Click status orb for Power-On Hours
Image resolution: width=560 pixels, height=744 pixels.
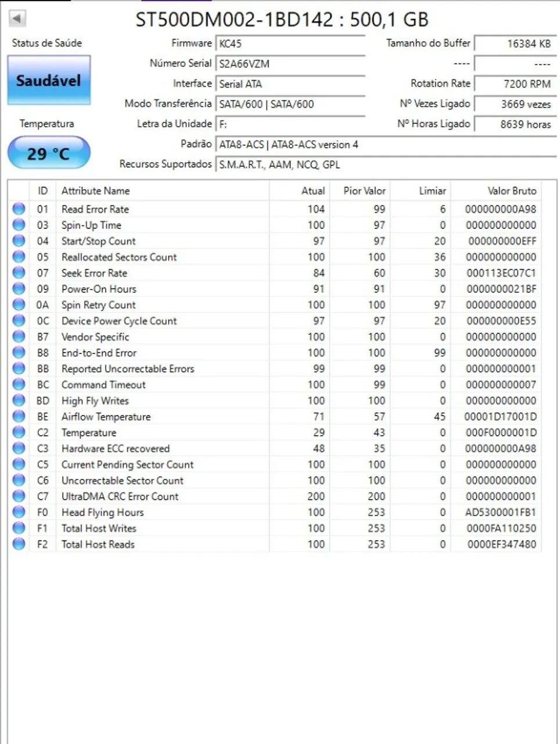(x=19, y=289)
